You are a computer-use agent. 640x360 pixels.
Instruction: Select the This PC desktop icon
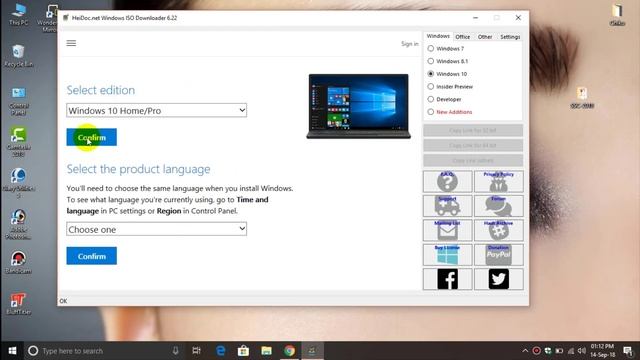(x=18, y=15)
